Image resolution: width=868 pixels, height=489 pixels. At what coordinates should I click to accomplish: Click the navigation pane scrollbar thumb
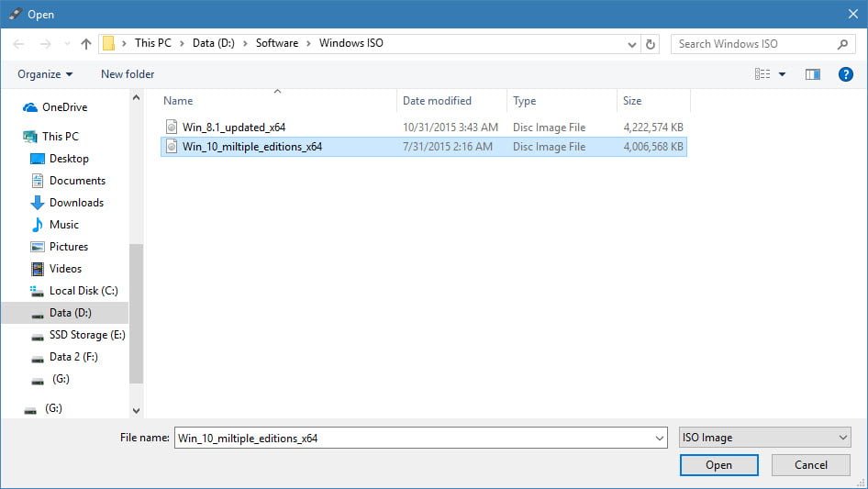pos(136,314)
